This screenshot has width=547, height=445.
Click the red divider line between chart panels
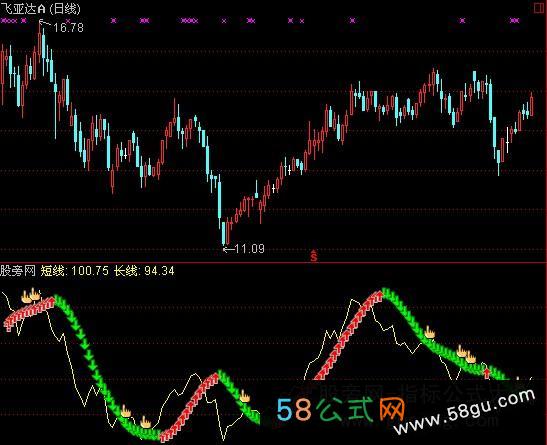pos(274,263)
